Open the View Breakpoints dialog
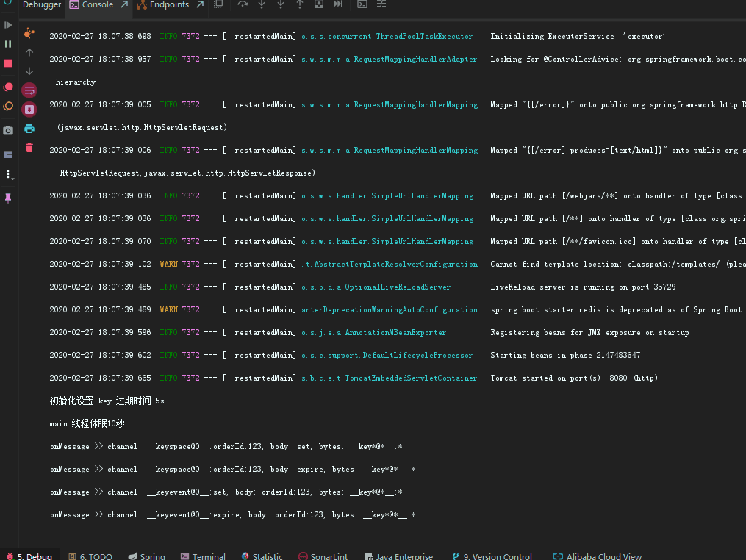This screenshot has height=560, width=746. (8, 87)
